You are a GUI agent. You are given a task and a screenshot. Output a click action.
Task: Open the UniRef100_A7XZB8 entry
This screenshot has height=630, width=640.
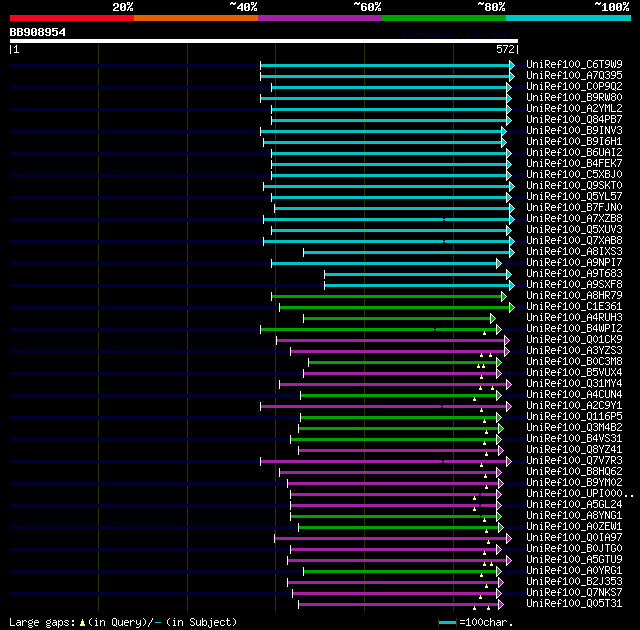pyautogui.click(x=574, y=219)
